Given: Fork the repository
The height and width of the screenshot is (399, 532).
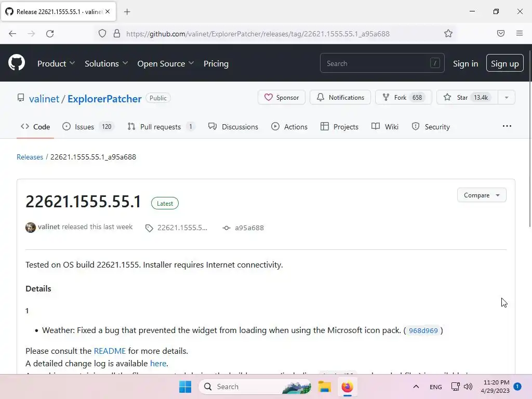Looking at the screenshot, I should coord(403,97).
